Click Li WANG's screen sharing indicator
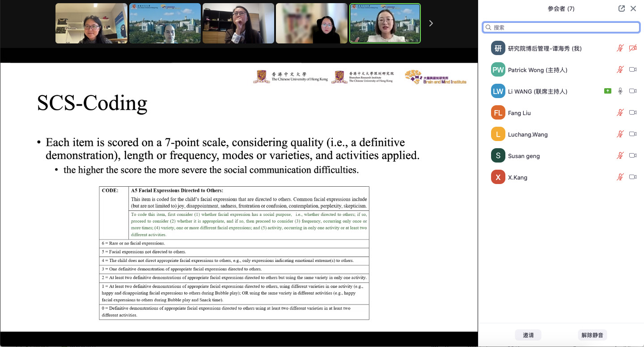This screenshot has width=644, height=347. point(607,91)
